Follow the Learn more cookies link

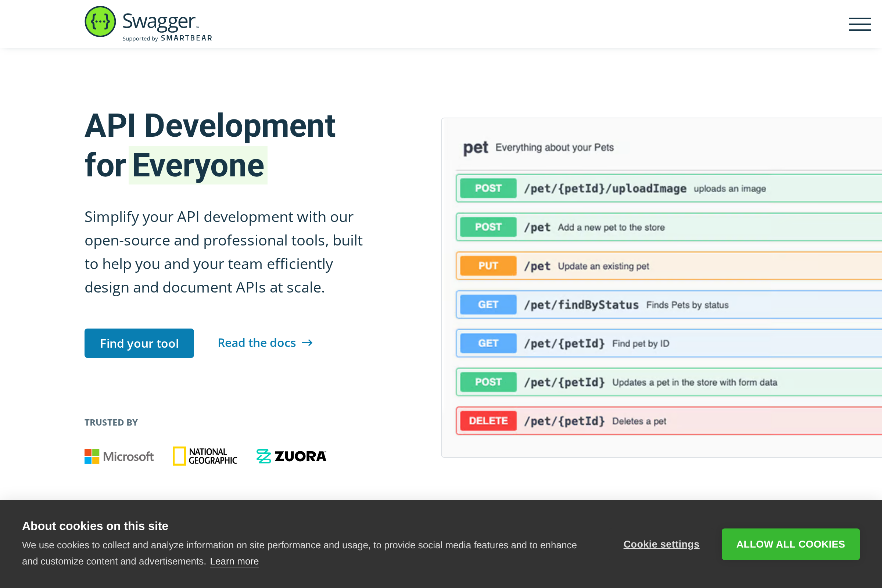[x=234, y=561]
